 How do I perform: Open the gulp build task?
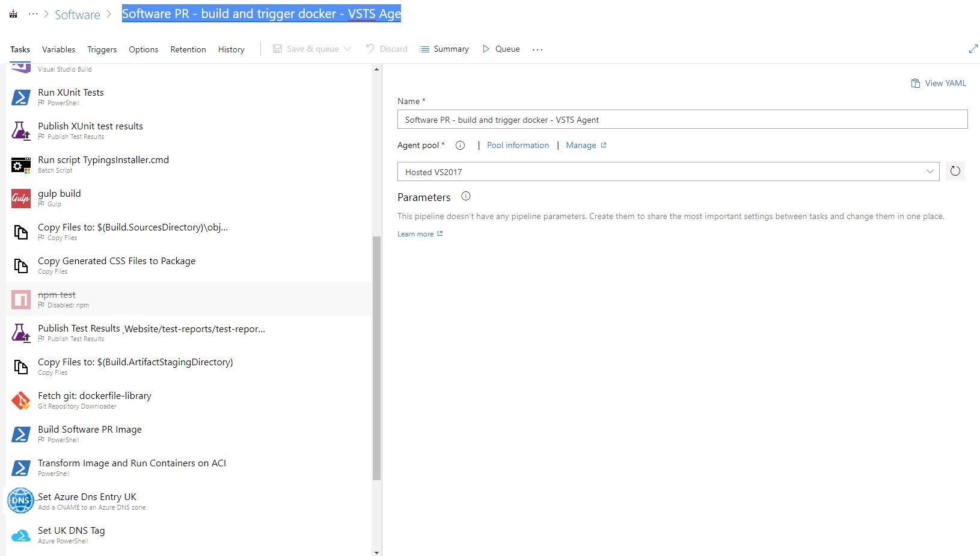[x=189, y=198]
